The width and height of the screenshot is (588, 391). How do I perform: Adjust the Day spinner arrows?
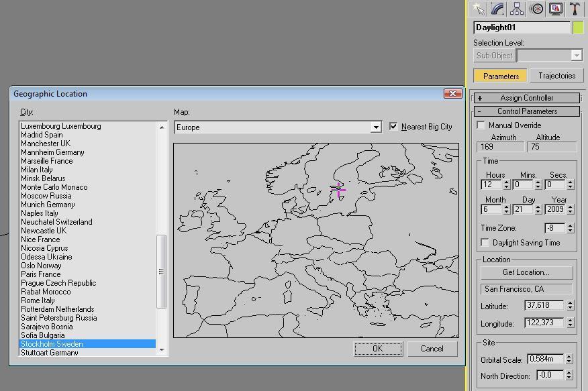[x=538, y=209]
